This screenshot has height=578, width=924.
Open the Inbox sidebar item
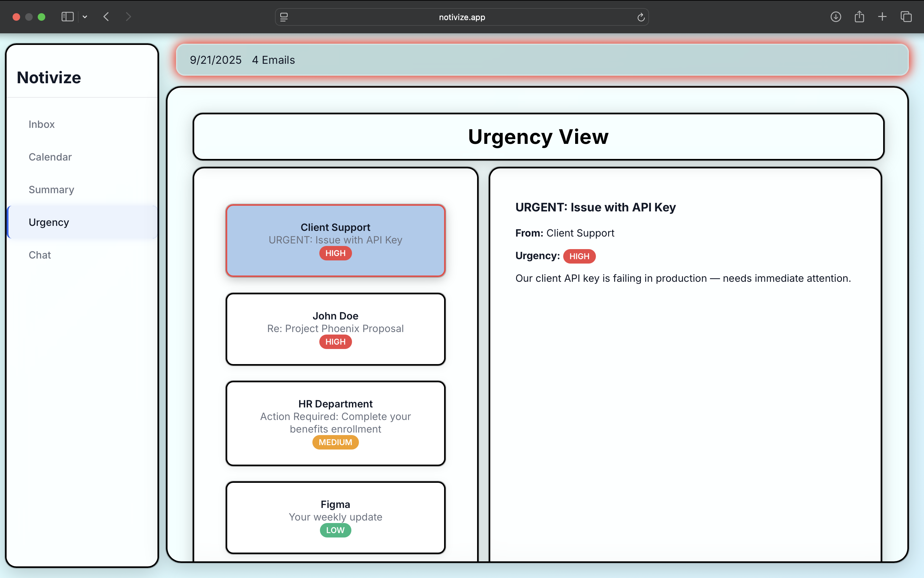pyautogui.click(x=42, y=124)
